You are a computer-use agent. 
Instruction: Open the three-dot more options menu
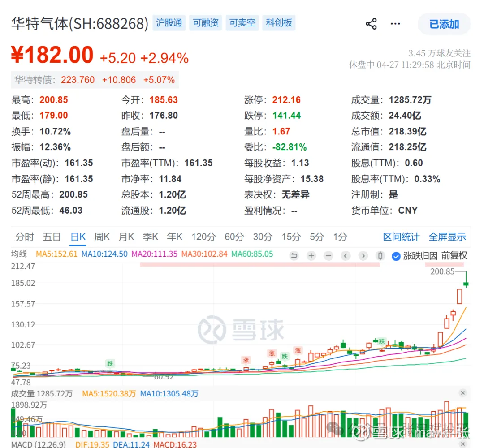395,24
